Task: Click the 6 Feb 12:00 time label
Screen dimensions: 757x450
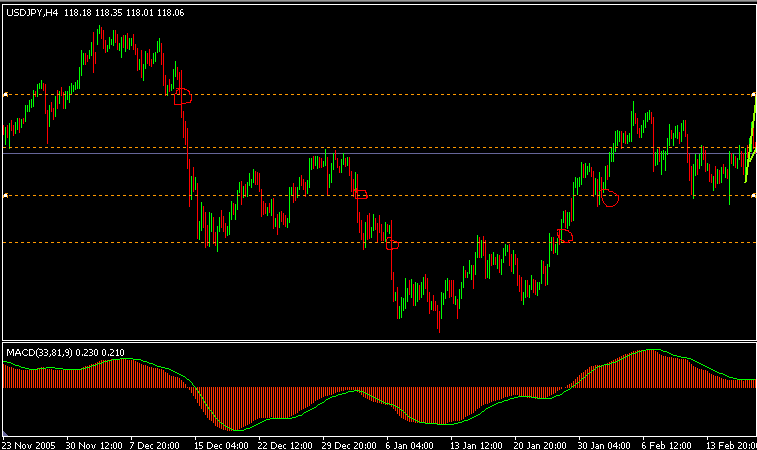Action: tap(667, 445)
